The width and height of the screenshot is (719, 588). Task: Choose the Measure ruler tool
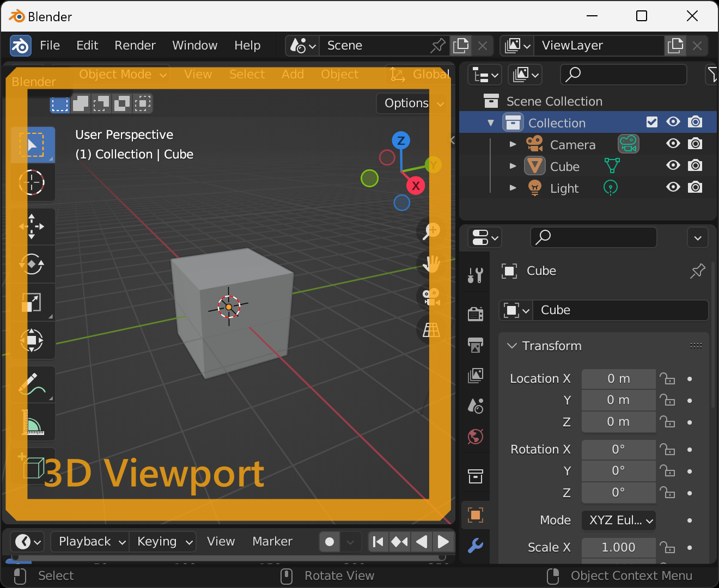32,422
